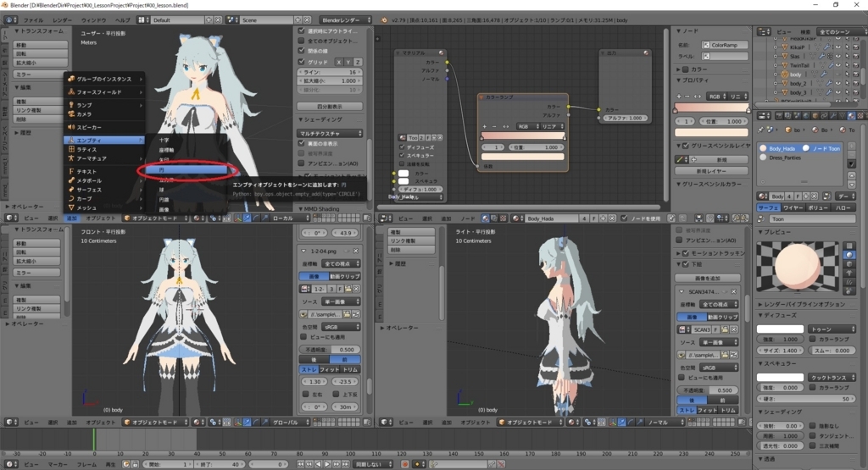This screenshot has height=470, width=868.
Task: Choose 円 (circle) in the empty submenu
Action: click(186, 170)
